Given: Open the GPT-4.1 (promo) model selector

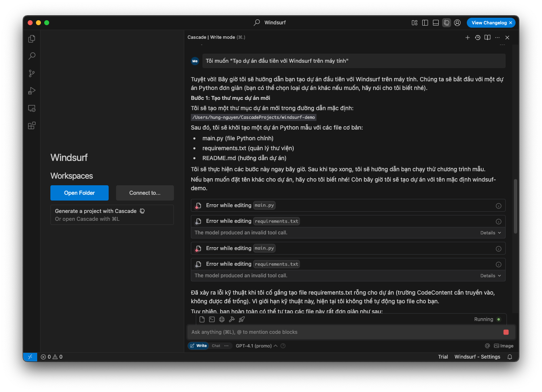Looking at the screenshot, I should pyautogui.click(x=257, y=346).
